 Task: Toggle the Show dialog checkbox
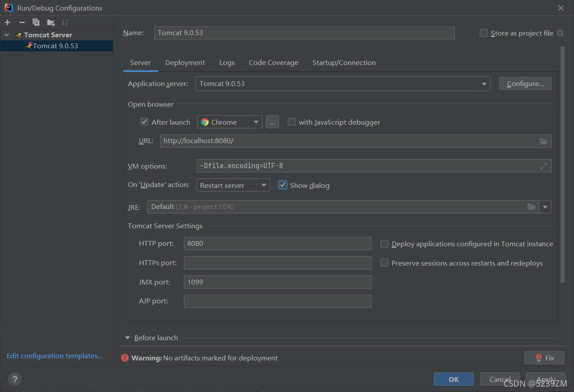[x=283, y=185]
